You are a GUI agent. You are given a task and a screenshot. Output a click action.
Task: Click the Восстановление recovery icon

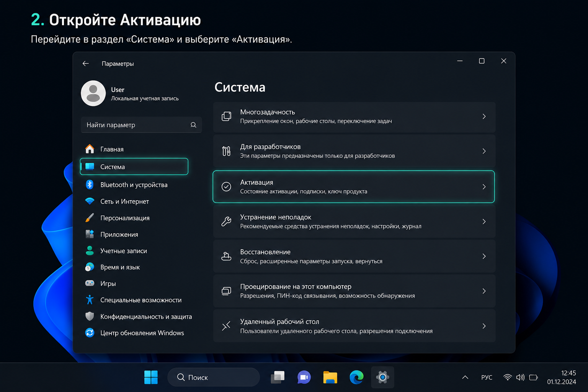tap(226, 256)
